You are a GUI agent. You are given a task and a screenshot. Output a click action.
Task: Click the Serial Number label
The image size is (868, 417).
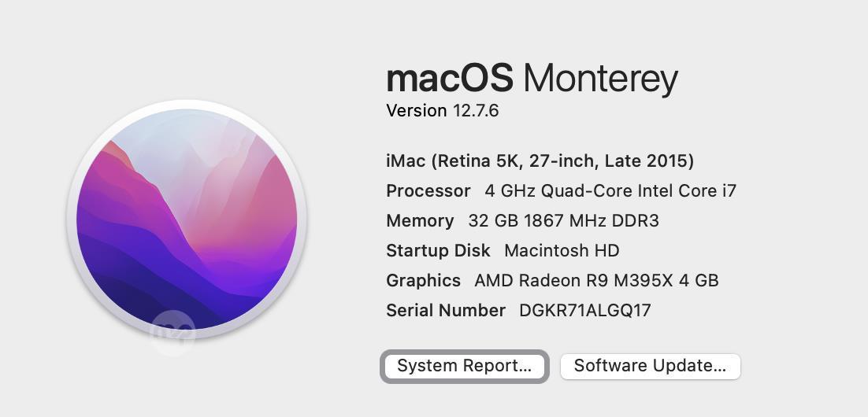[x=446, y=311]
